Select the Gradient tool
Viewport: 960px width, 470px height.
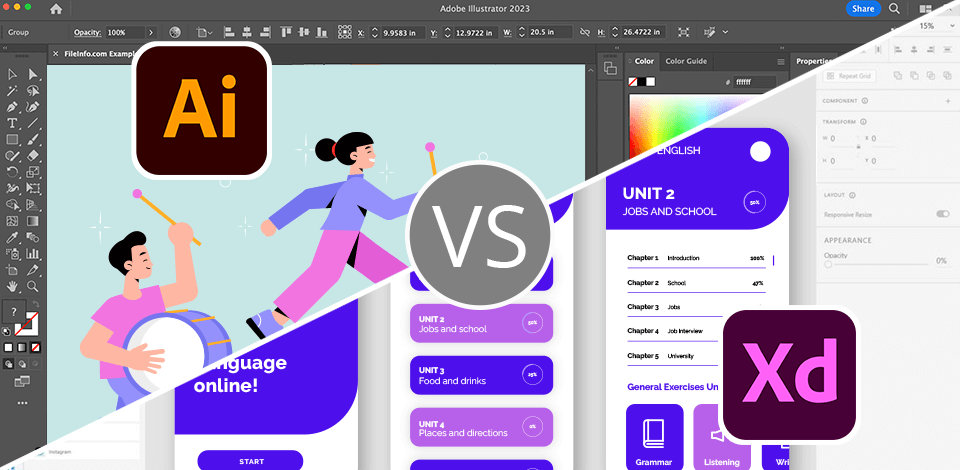tap(33, 221)
